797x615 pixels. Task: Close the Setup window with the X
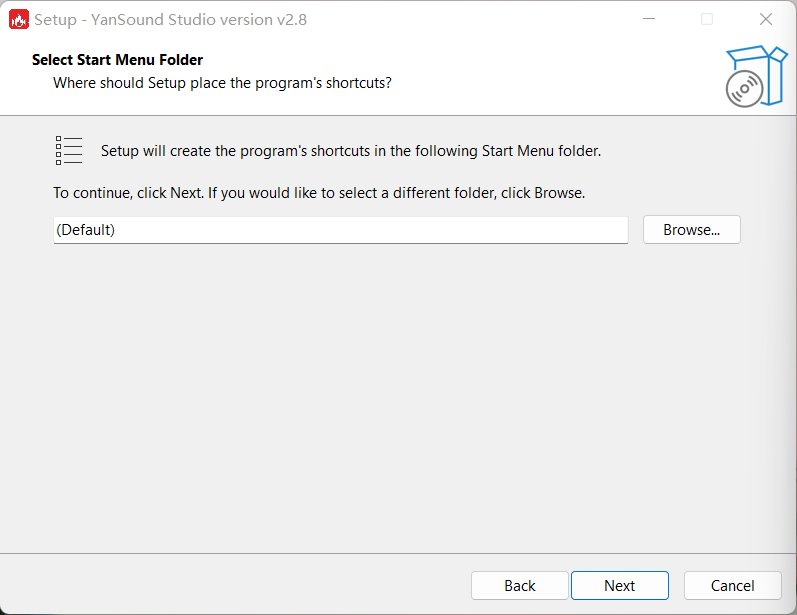coord(765,19)
